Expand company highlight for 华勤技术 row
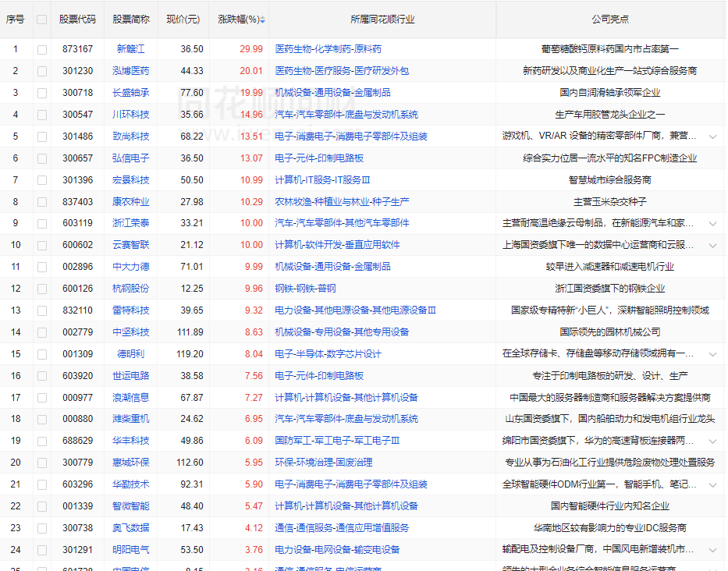Screen dimensions: 728x571 [712, 484]
